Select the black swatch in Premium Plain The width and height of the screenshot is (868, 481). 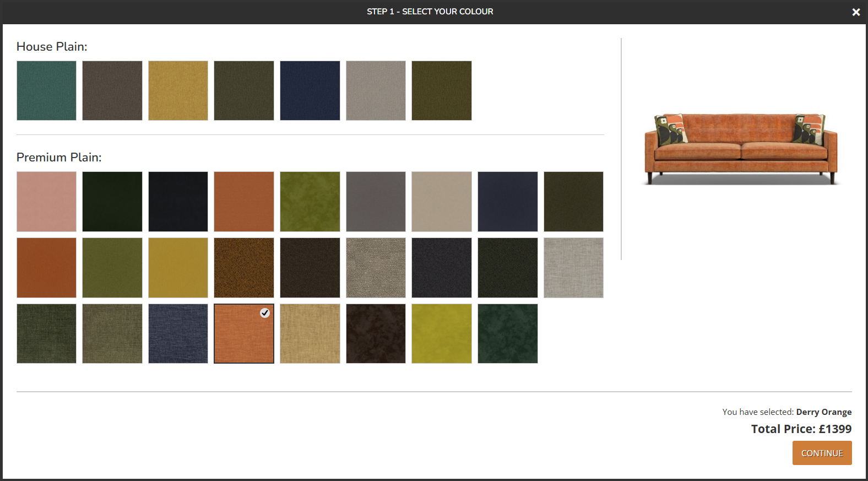point(178,201)
